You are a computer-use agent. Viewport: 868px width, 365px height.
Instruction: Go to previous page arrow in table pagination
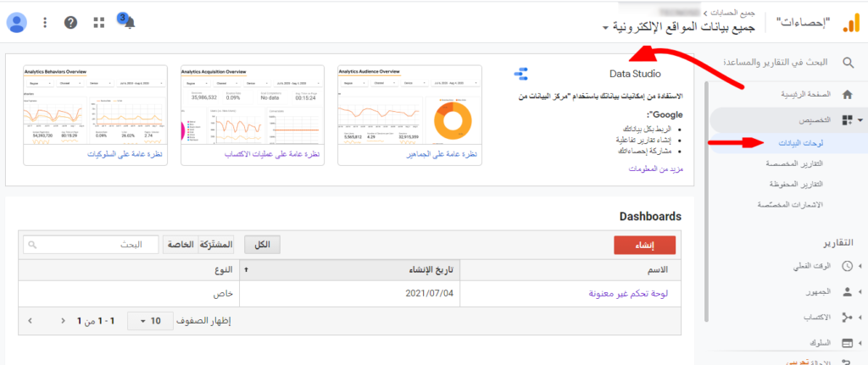tap(63, 320)
